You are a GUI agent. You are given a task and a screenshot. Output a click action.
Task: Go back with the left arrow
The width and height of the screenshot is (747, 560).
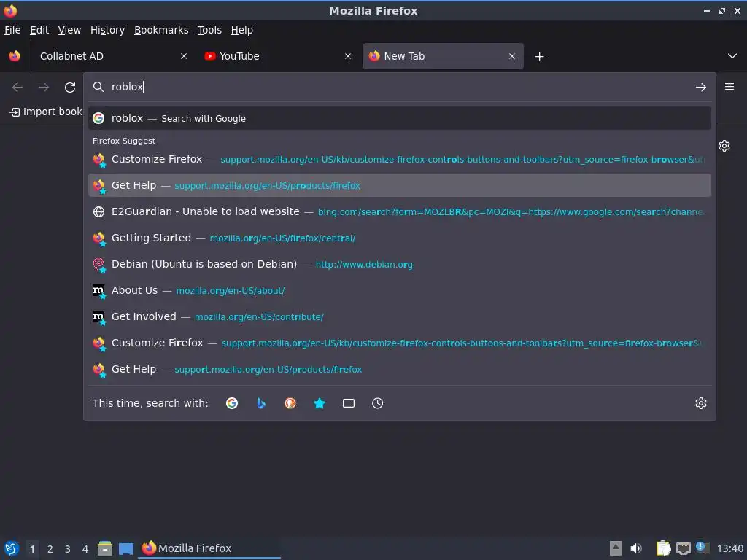[18, 87]
